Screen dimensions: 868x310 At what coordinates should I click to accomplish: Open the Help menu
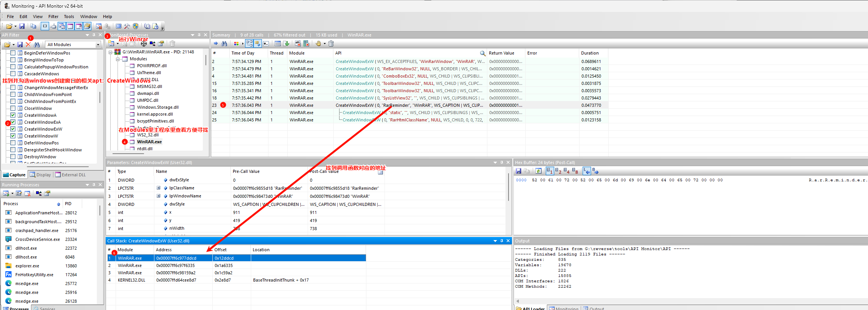(x=108, y=17)
